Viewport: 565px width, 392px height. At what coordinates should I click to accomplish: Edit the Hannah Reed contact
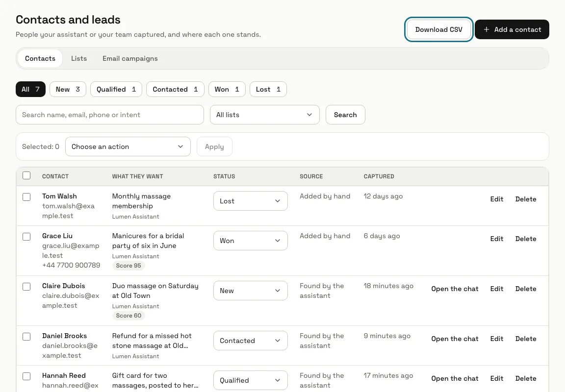click(x=496, y=378)
